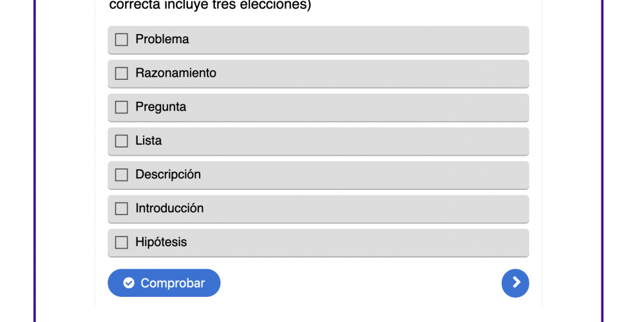Screen dimensions: 644x322
Task: Check the Hipótesis checkbox
Action: tap(121, 243)
